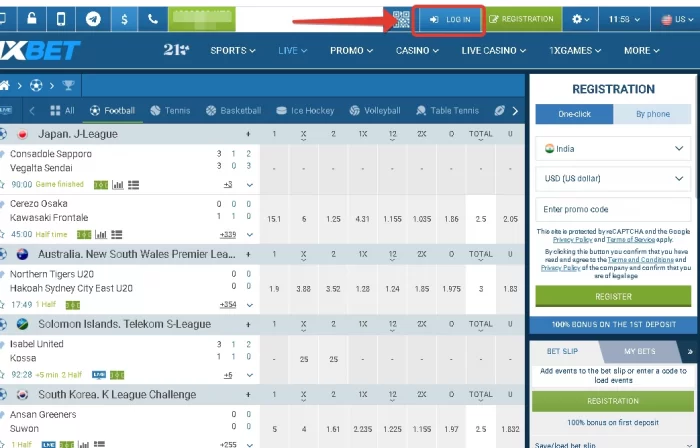Screen dimensions: 700x448
Task: Open list icon for Cerezo Osaka match
Action: pyautogui.click(x=117, y=235)
